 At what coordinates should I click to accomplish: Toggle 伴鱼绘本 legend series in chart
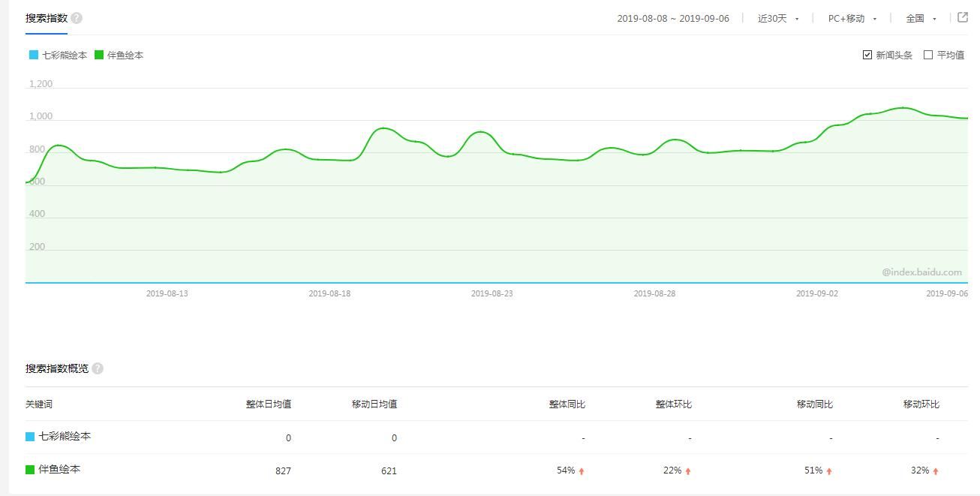click(x=119, y=56)
